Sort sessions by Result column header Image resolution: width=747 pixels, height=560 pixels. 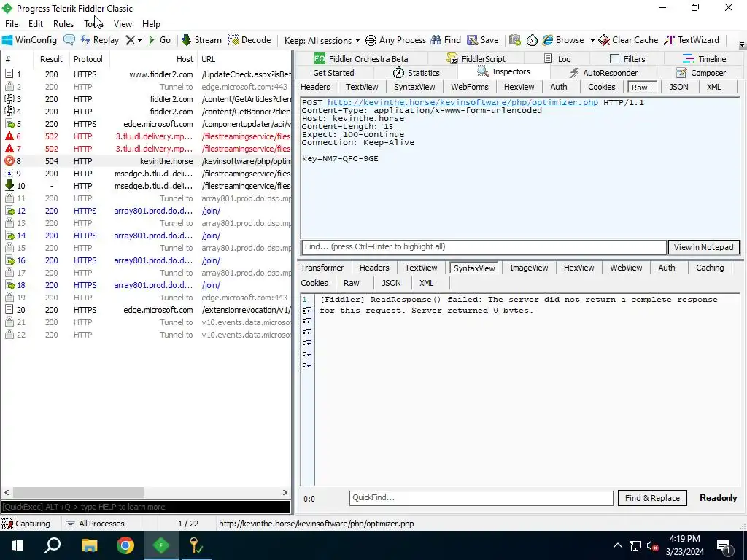click(51, 59)
